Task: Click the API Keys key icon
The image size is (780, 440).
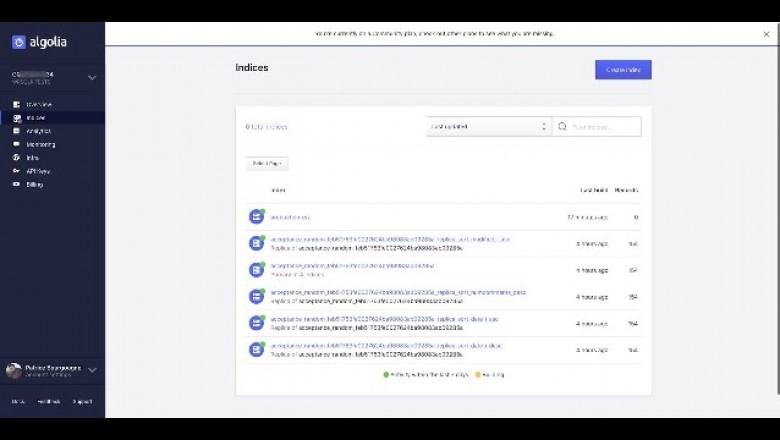Action: point(17,171)
